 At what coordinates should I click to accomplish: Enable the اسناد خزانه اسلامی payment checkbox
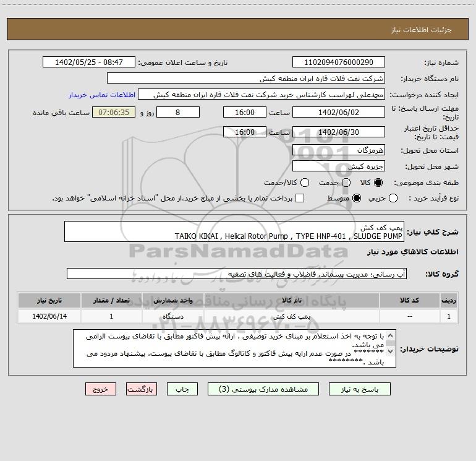click(300, 198)
